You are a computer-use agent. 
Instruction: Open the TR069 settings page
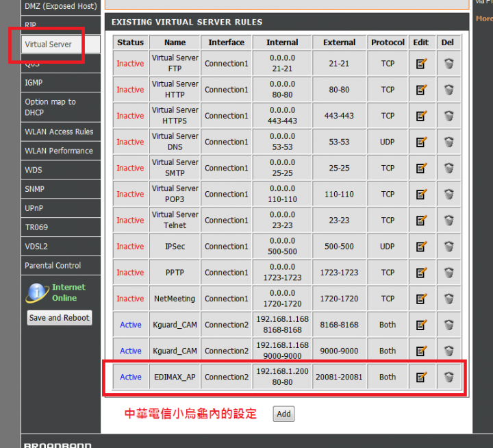pos(61,227)
